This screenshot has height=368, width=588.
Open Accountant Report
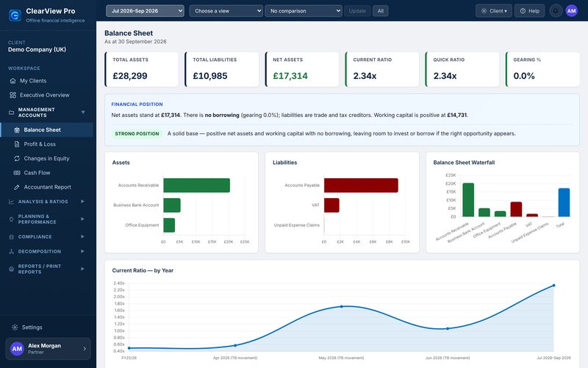tap(47, 187)
